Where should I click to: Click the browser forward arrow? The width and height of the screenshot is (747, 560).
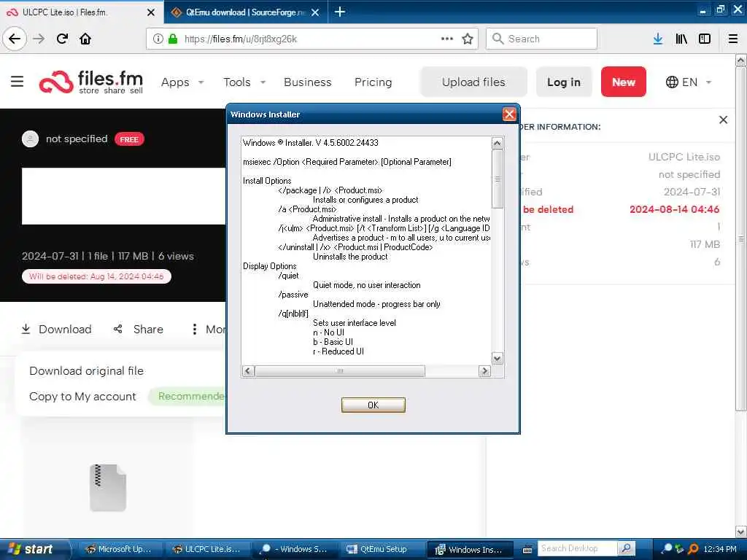pyautogui.click(x=39, y=39)
